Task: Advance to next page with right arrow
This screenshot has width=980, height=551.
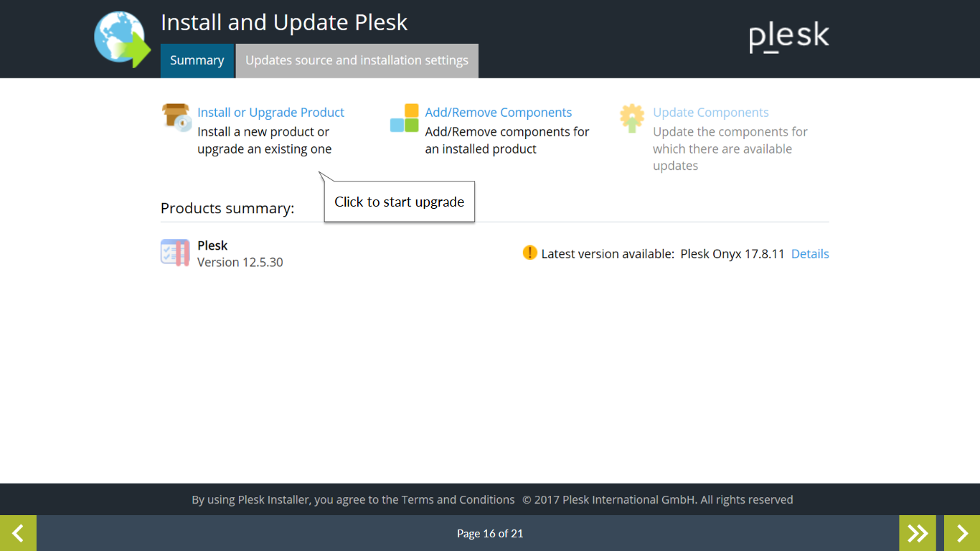Action: (962, 533)
